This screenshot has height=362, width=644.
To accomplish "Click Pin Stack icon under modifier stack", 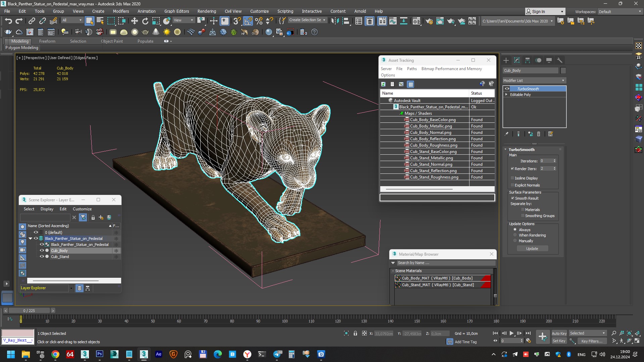I will [x=506, y=134].
